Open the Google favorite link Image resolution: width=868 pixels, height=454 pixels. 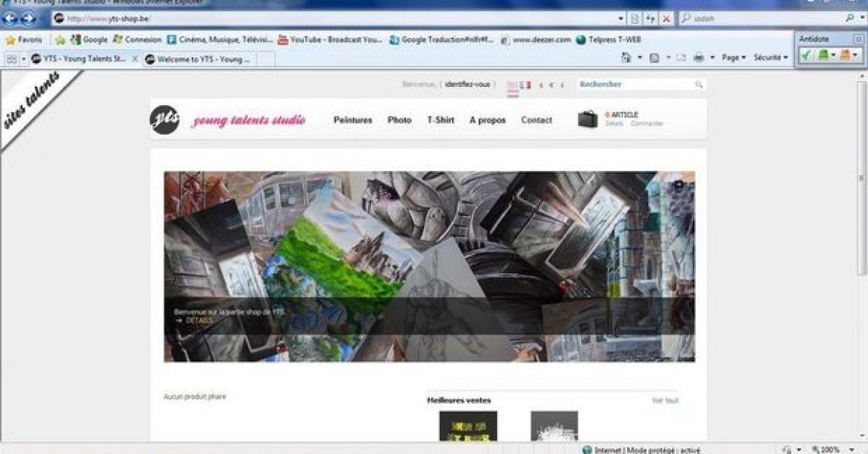coord(89,40)
